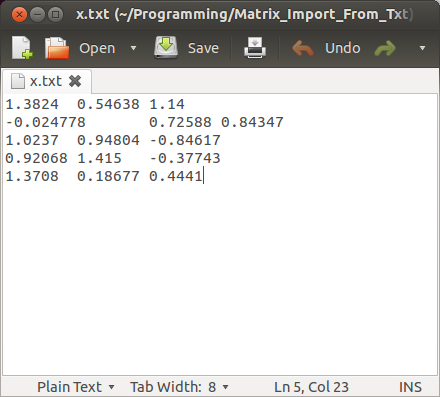Close the x.txt tab with its X
Viewport: 440px width, 397px height.
click(75, 81)
